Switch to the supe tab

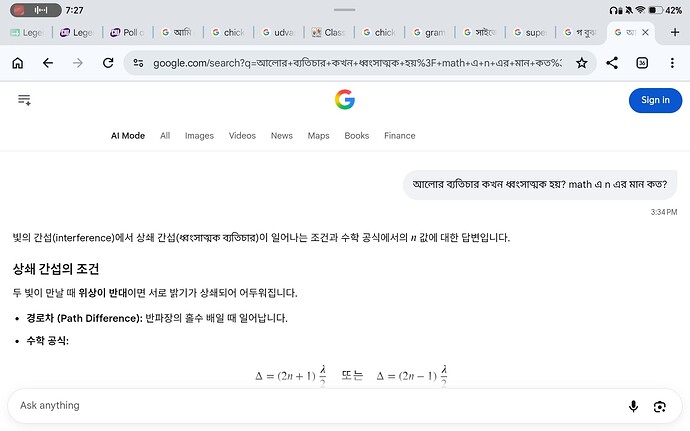[x=530, y=33]
